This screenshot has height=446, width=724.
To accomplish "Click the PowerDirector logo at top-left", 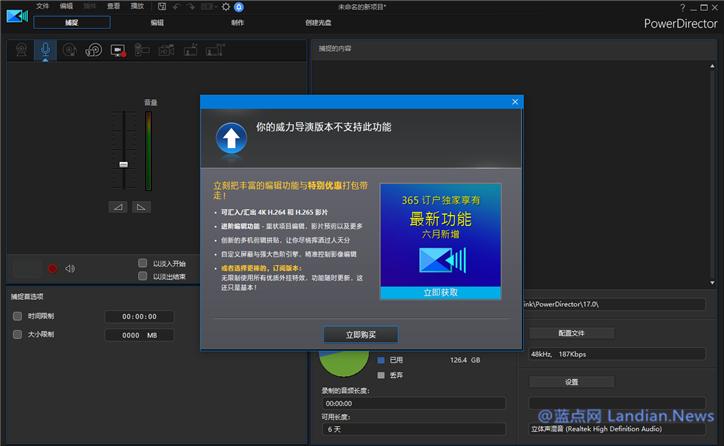I will click(17, 17).
